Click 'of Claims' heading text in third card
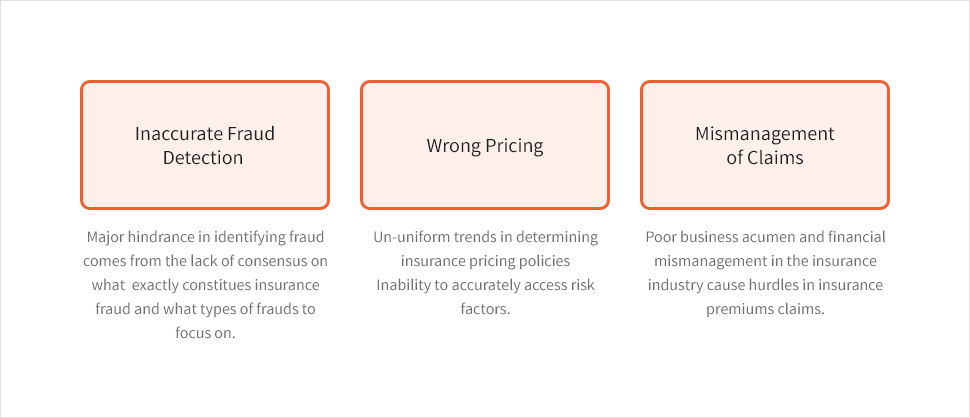This screenshot has width=970, height=418. coord(765,157)
